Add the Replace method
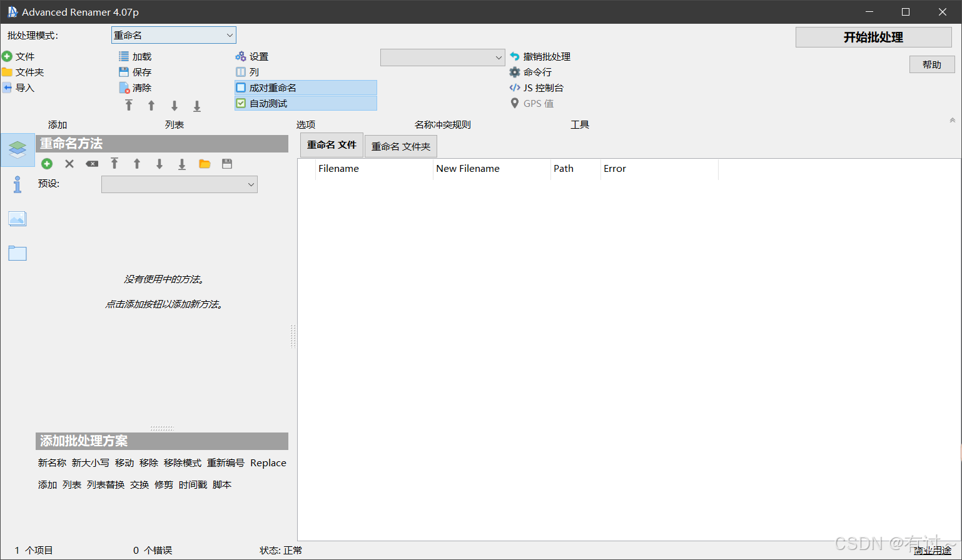 268,463
